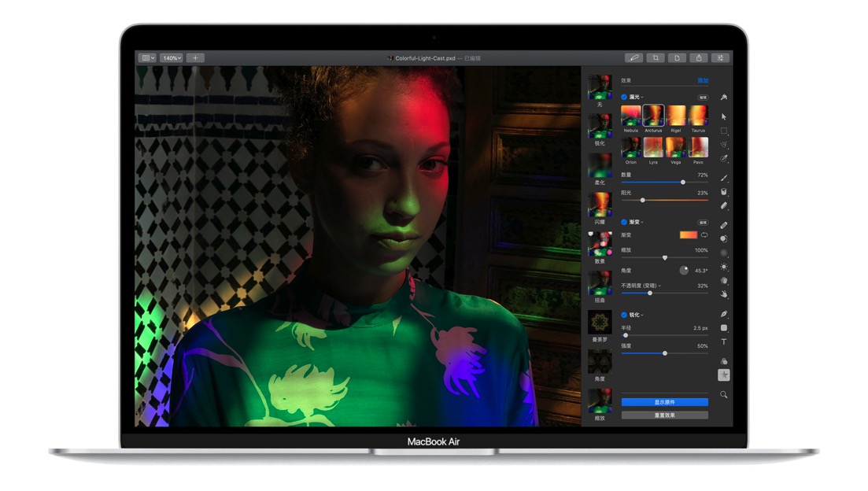This screenshot has height=491, width=868.
Task: Select the Eraser tool
Action: [x=724, y=205]
